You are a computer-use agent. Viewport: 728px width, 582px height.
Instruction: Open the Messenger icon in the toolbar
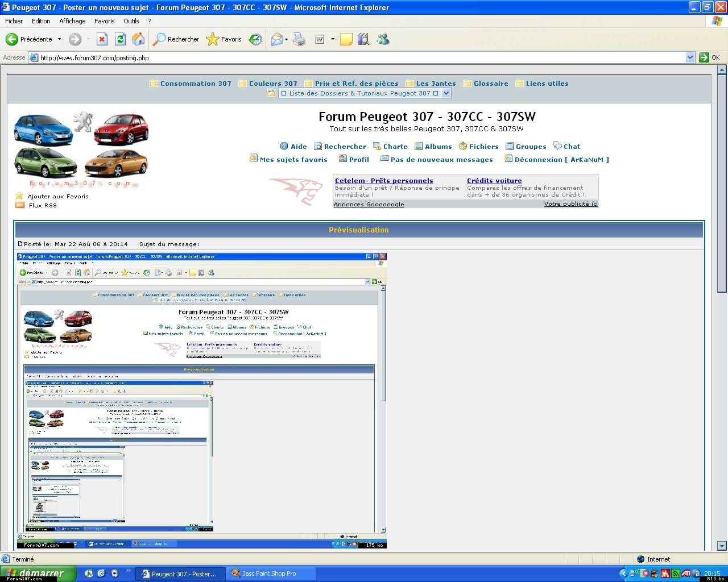point(383,39)
